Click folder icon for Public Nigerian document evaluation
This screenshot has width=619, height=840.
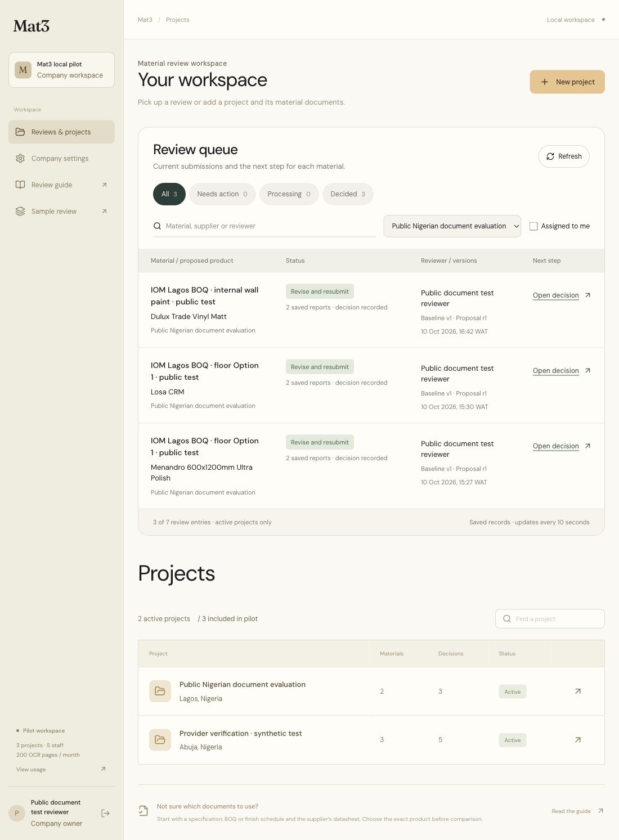point(160,691)
